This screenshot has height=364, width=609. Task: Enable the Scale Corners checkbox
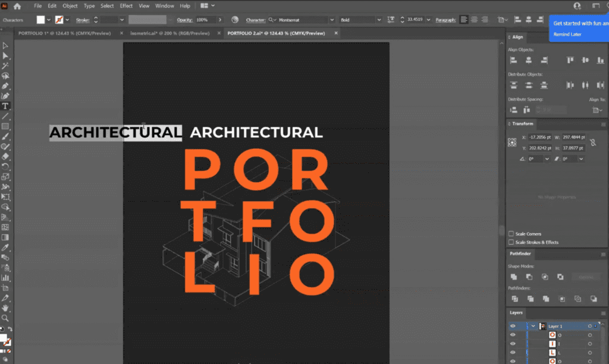(x=511, y=234)
